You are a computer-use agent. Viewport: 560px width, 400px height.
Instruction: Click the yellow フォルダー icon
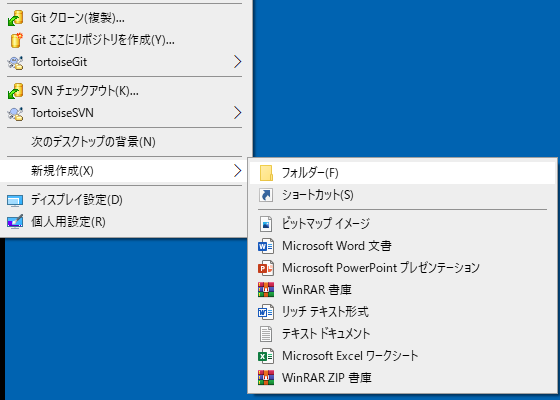[x=266, y=173]
